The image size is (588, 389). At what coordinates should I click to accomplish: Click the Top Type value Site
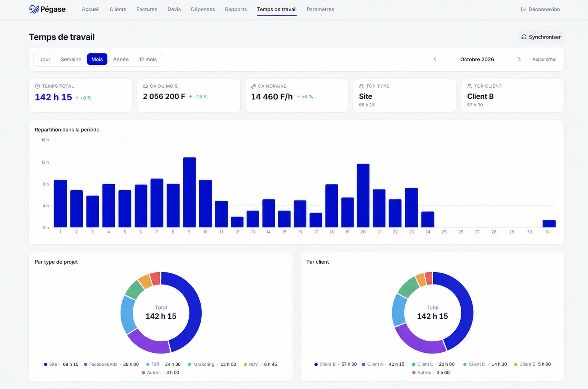(x=366, y=96)
